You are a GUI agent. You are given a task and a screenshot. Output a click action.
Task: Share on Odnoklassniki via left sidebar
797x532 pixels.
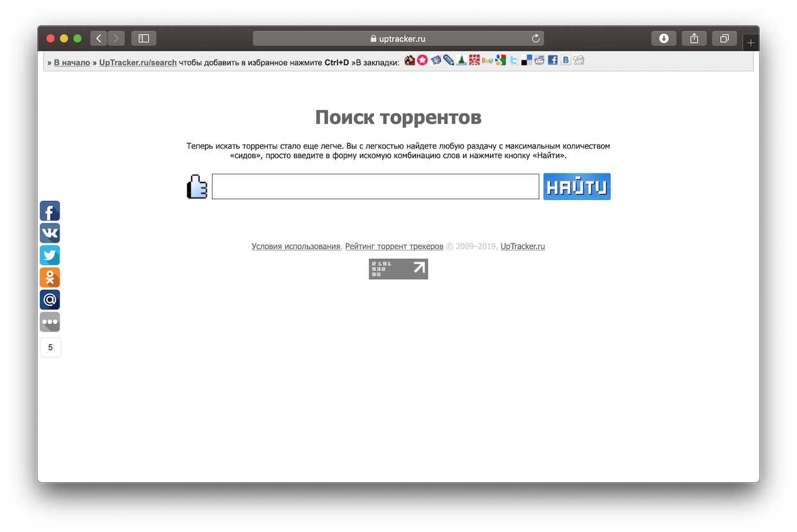click(x=50, y=277)
